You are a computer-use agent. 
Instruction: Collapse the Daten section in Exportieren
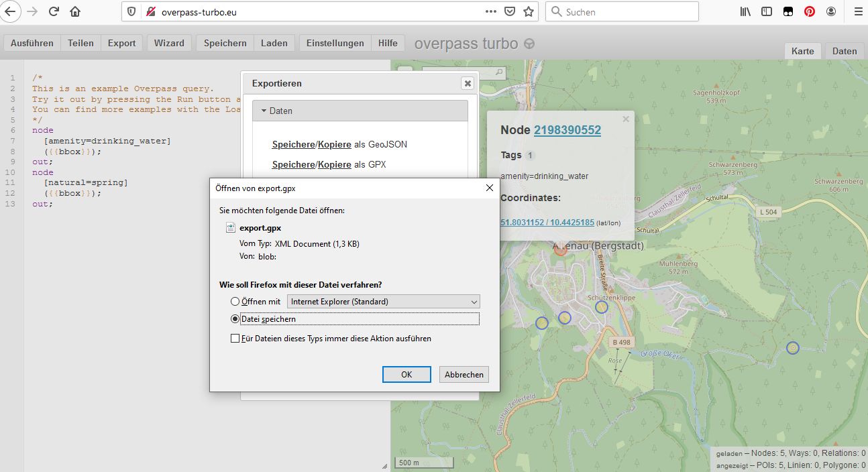coord(360,111)
